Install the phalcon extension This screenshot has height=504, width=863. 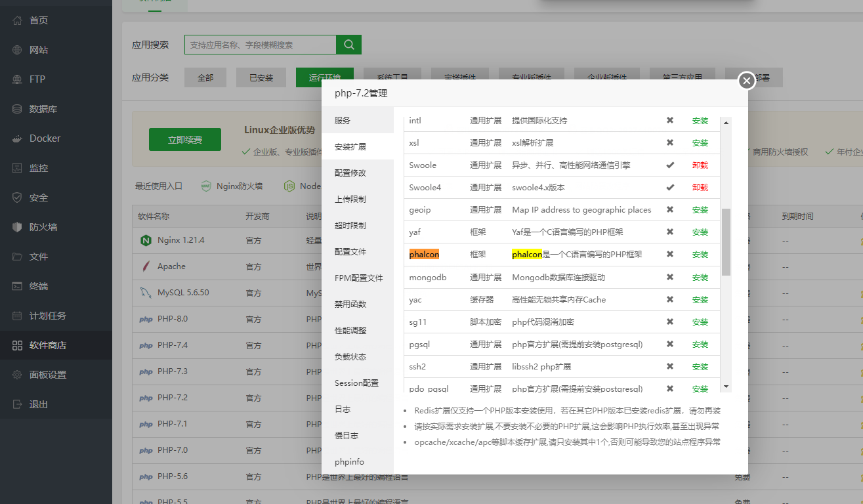[x=700, y=255]
